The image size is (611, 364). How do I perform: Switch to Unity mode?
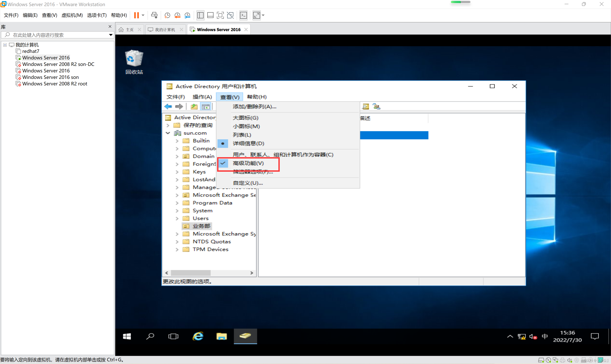point(230,15)
